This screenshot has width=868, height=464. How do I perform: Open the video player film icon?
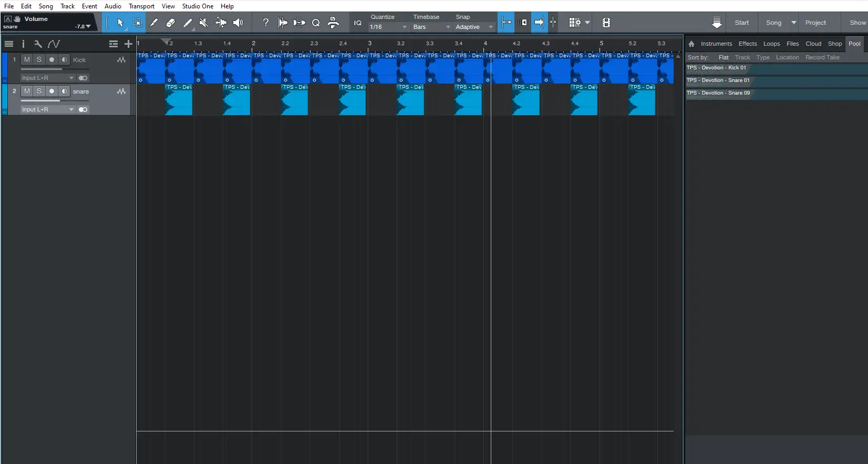(x=606, y=23)
